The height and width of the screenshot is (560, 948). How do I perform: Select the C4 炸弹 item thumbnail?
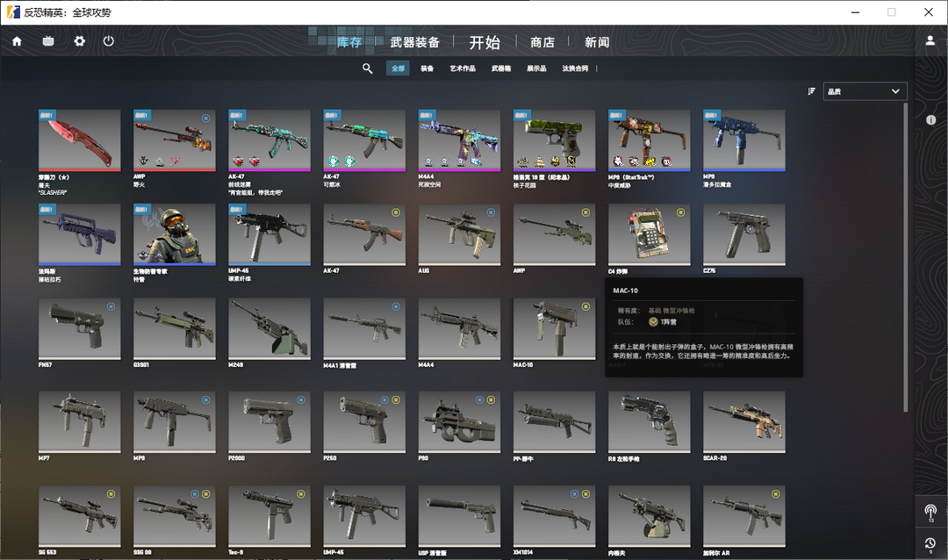click(649, 233)
